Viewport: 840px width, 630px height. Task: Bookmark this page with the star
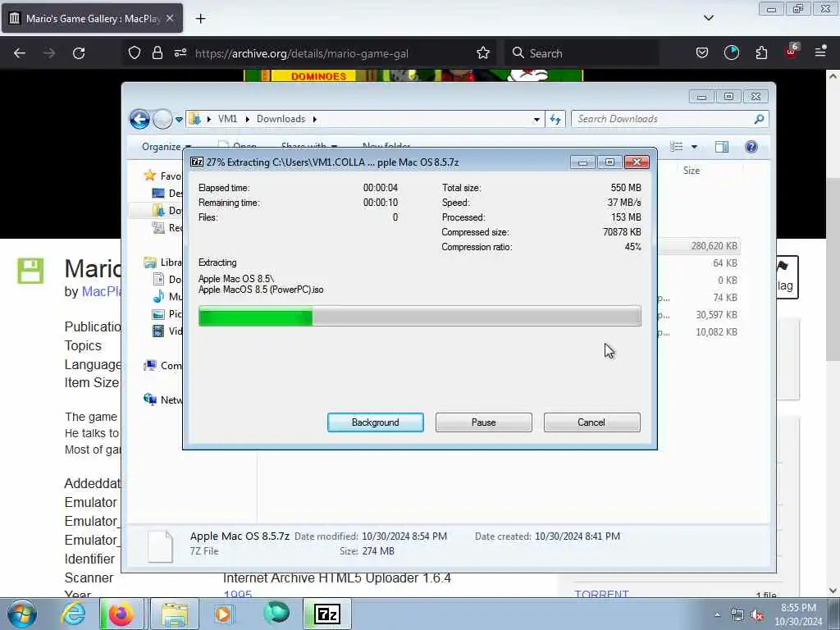pyautogui.click(x=482, y=53)
